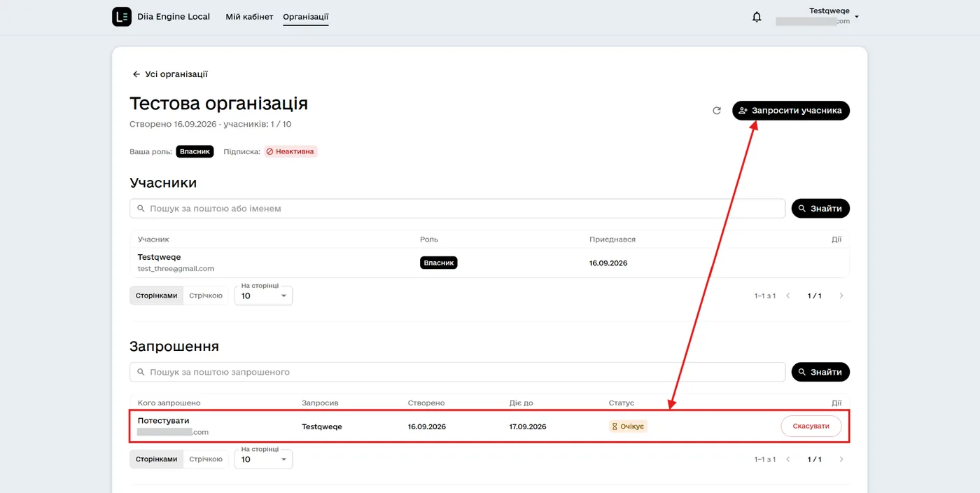Return to Усі організації
980x493 pixels.
pyautogui.click(x=170, y=74)
